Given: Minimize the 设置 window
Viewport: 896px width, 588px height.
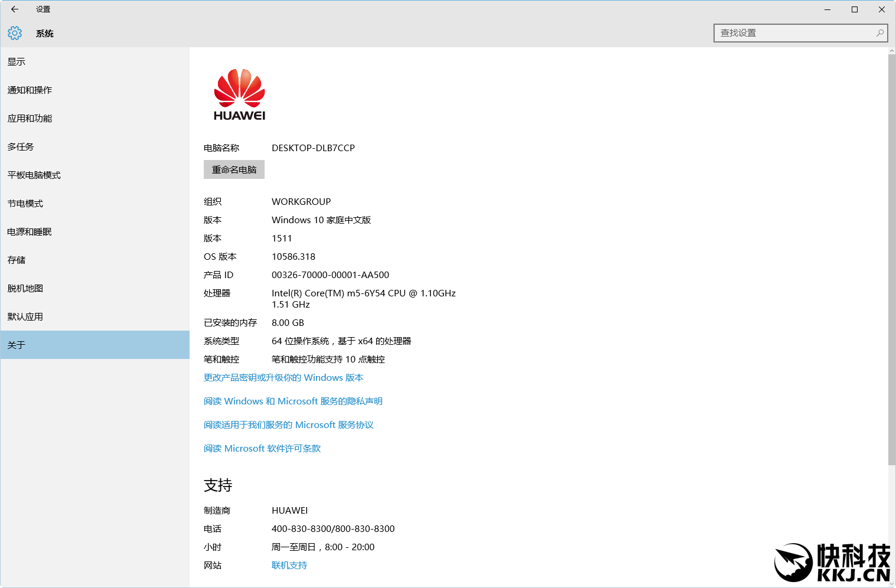Looking at the screenshot, I should [x=827, y=9].
